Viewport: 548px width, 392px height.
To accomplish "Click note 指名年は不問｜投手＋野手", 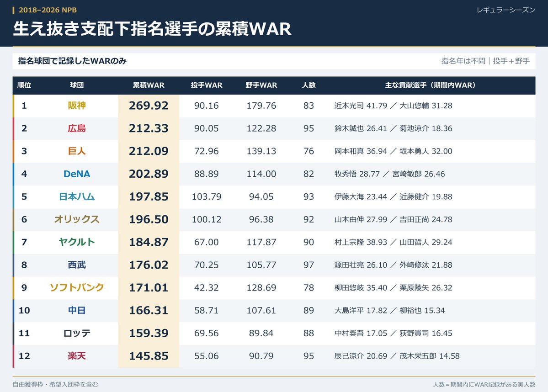I will point(485,61).
